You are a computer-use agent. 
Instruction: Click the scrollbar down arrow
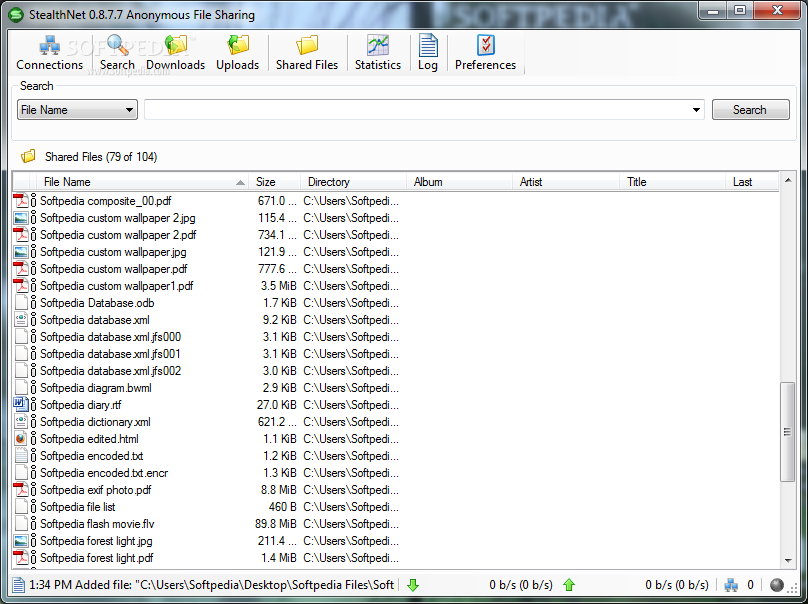coord(788,560)
